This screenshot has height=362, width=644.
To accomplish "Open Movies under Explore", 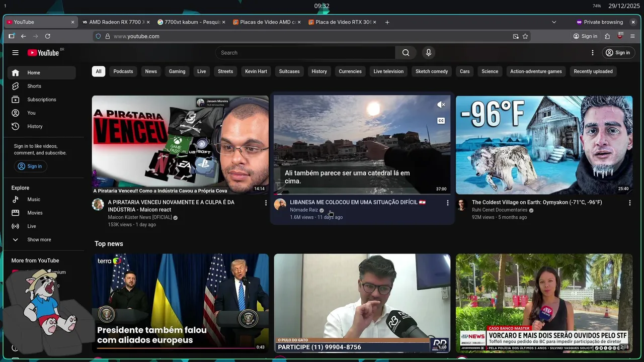I will click(x=42, y=213).
